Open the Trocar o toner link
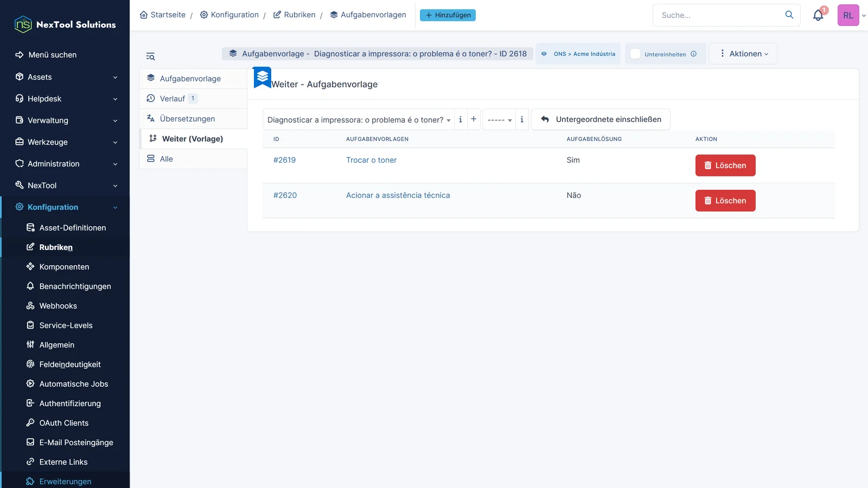868x488 pixels. (x=372, y=160)
